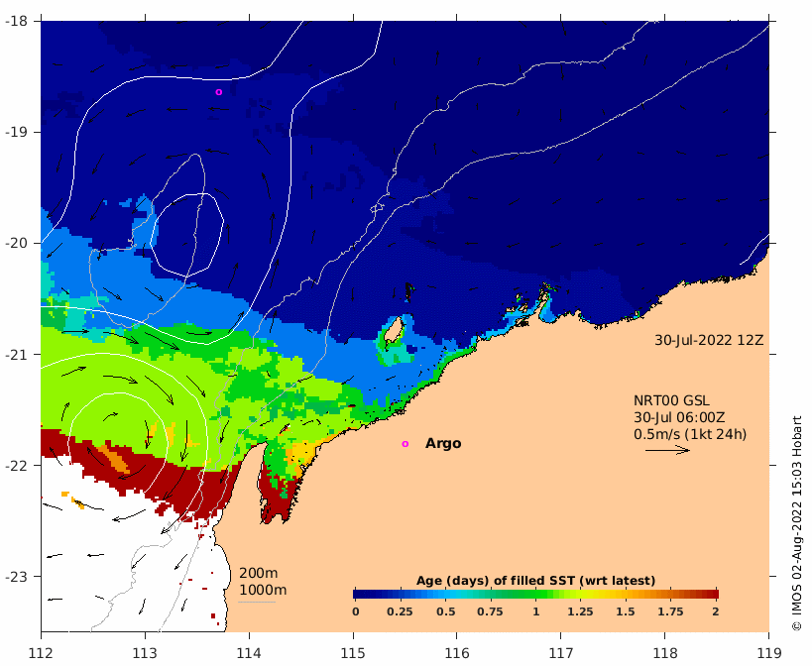Screen dimensions: 812x666
Task: Click longitude axis label 119
Action: tap(769, 652)
